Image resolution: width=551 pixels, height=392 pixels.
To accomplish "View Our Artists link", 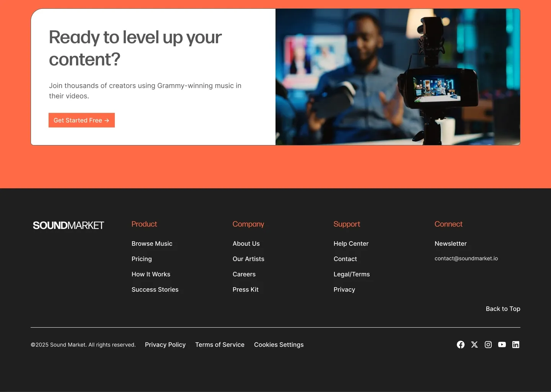I will [x=248, y=259].
